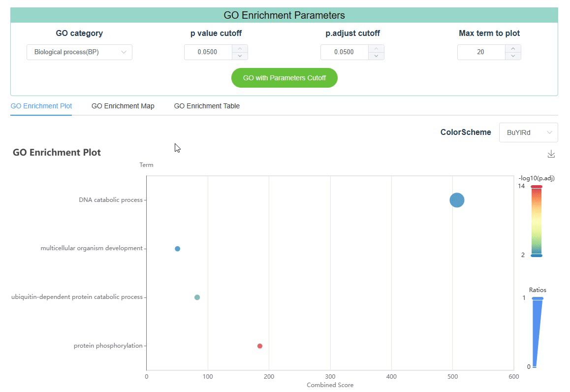Click the DNA catabolic process bubble

(457, 200)
